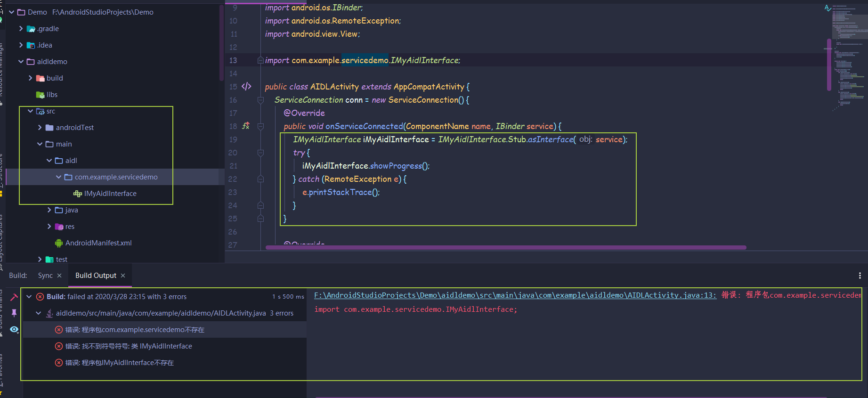Click the Java file icon for AIDLActivity.java
Image resolution: width=868 pixels, height=398 pixels.
[49, 313]
